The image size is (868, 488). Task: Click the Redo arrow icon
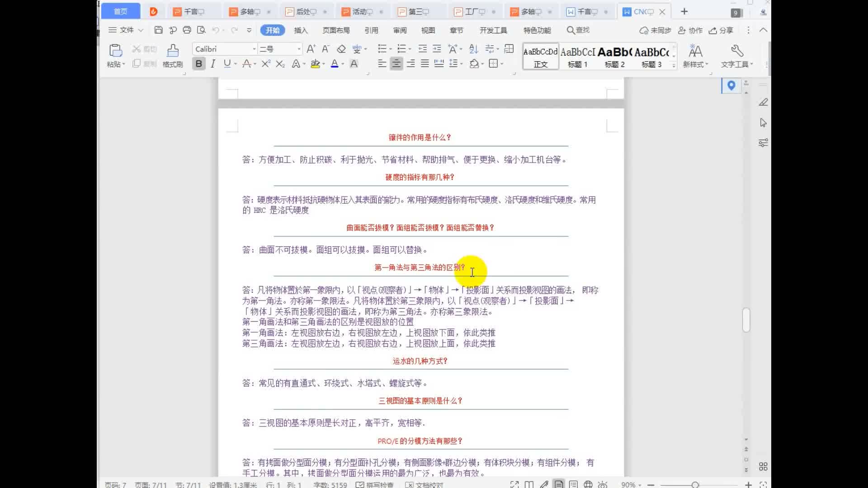pos(234,30)
